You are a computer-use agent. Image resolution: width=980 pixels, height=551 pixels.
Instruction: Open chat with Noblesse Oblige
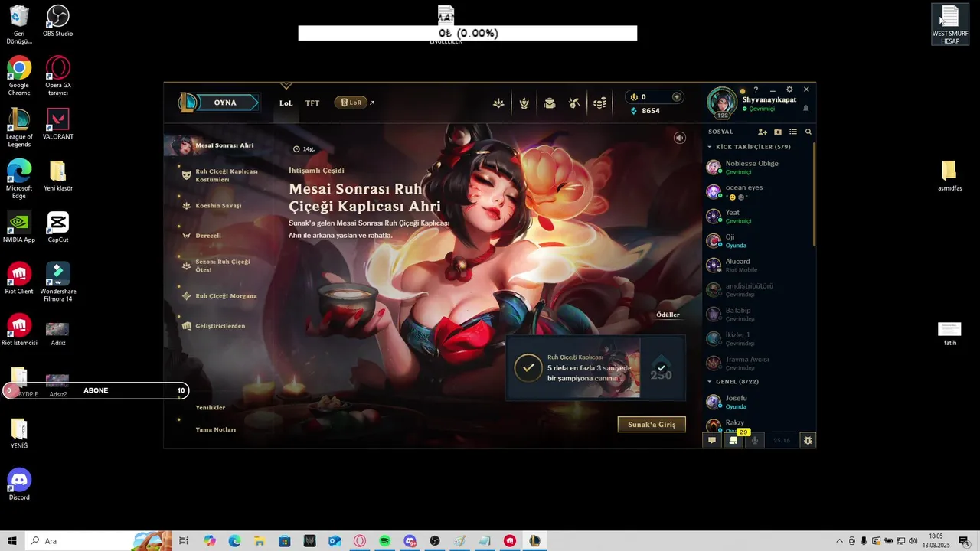758,167
